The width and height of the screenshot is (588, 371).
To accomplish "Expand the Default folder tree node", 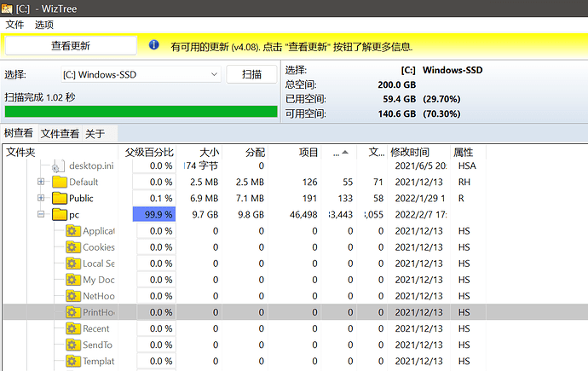I will [x=41, y=182].
